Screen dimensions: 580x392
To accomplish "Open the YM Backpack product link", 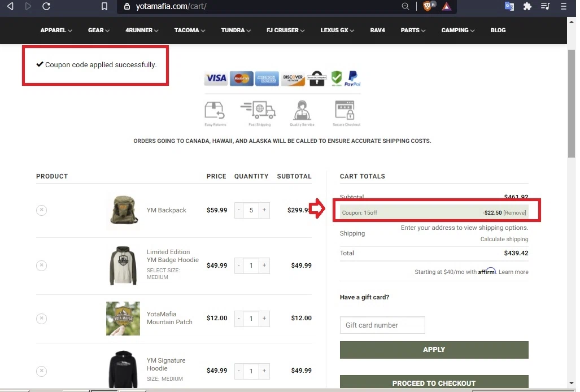I will tap(167, 210).
